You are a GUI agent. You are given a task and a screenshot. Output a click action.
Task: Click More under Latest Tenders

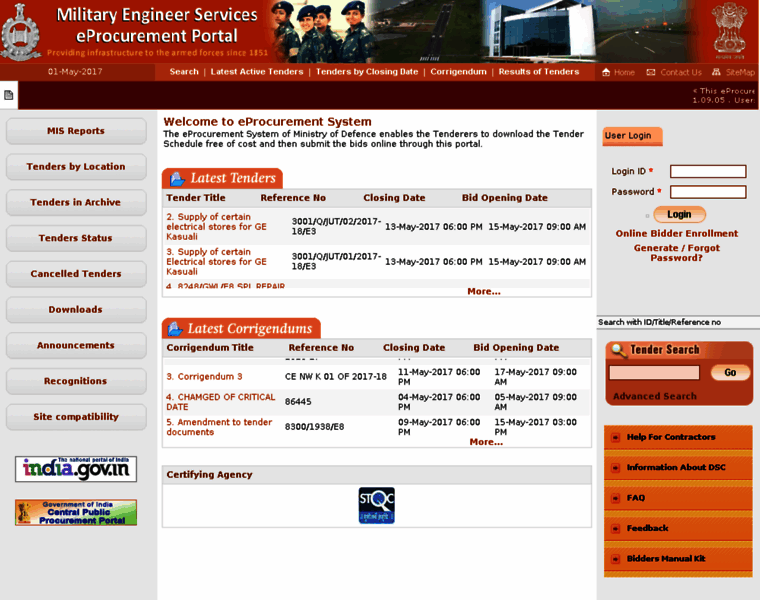coord(484,291)
